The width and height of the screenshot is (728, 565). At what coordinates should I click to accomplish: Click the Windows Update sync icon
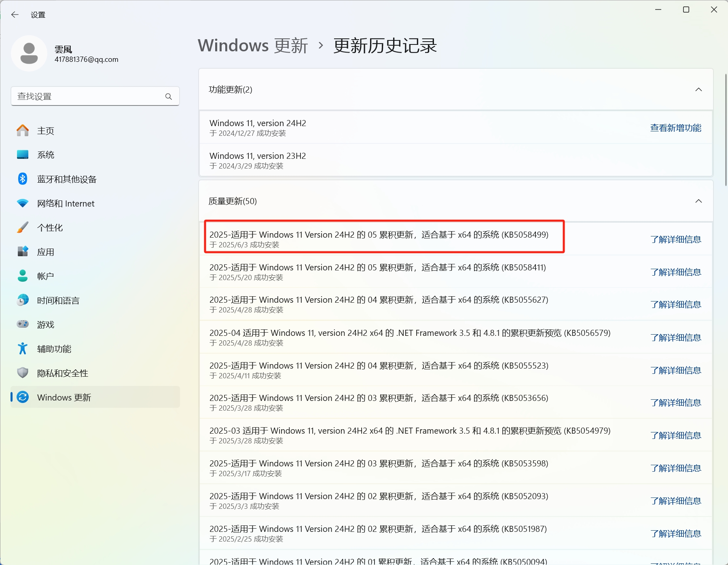23,397
